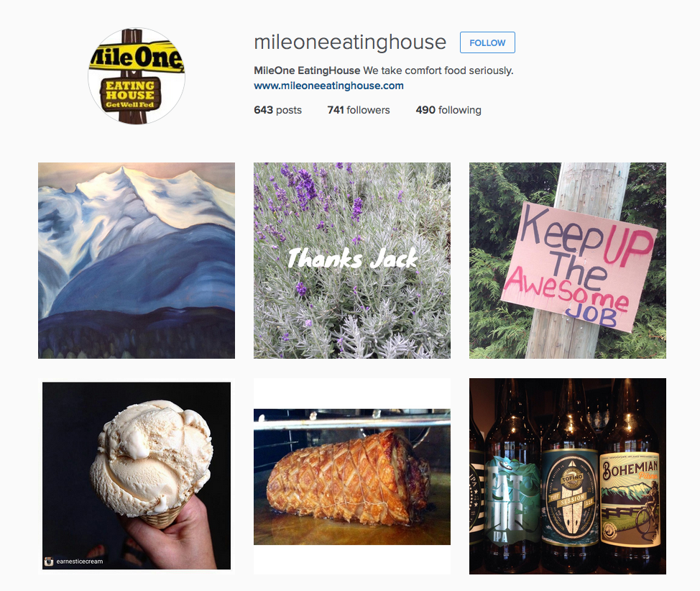Open the www.mileoneeatinghouse.com link
The width and height of the screenshot is (700, 591).
coord(328,86)
